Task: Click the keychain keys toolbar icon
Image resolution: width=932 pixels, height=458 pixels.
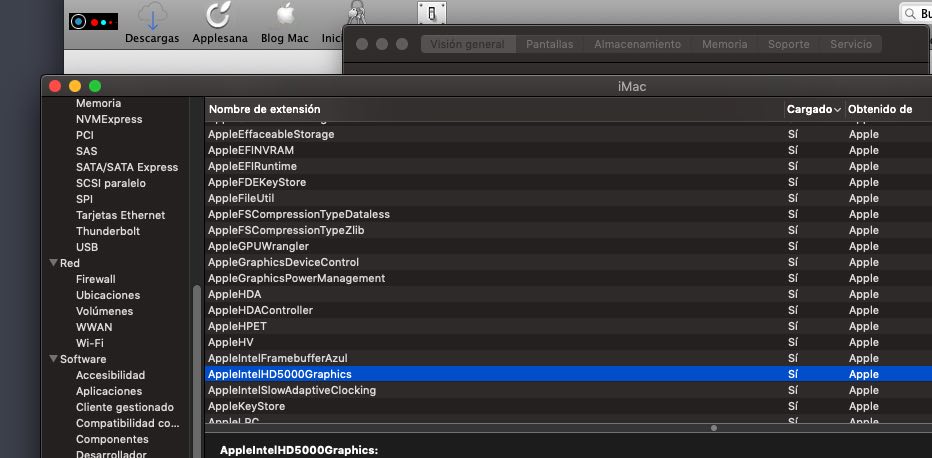Action: pyautogui.click(x=357, y=12)
